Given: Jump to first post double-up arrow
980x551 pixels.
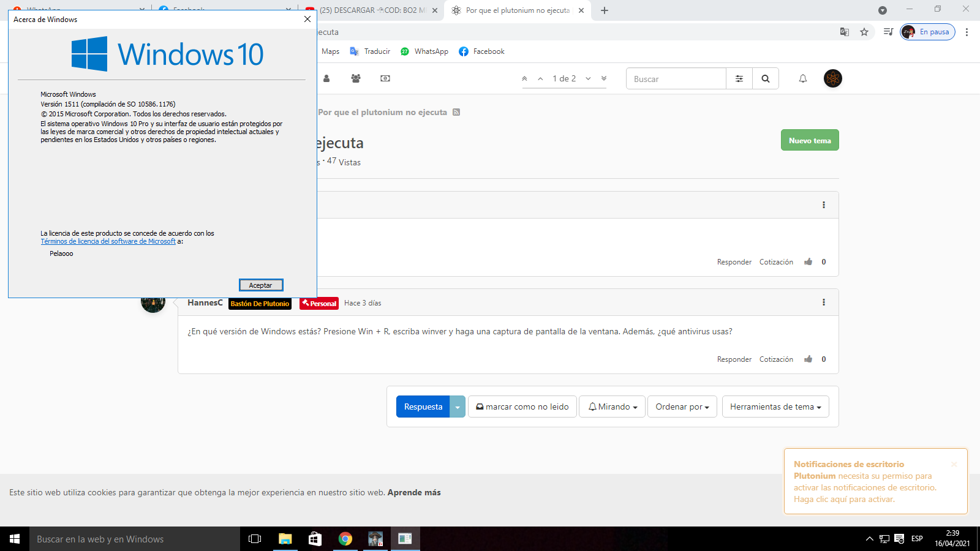Looking at the screenshot, I should [x=524, y=78].
